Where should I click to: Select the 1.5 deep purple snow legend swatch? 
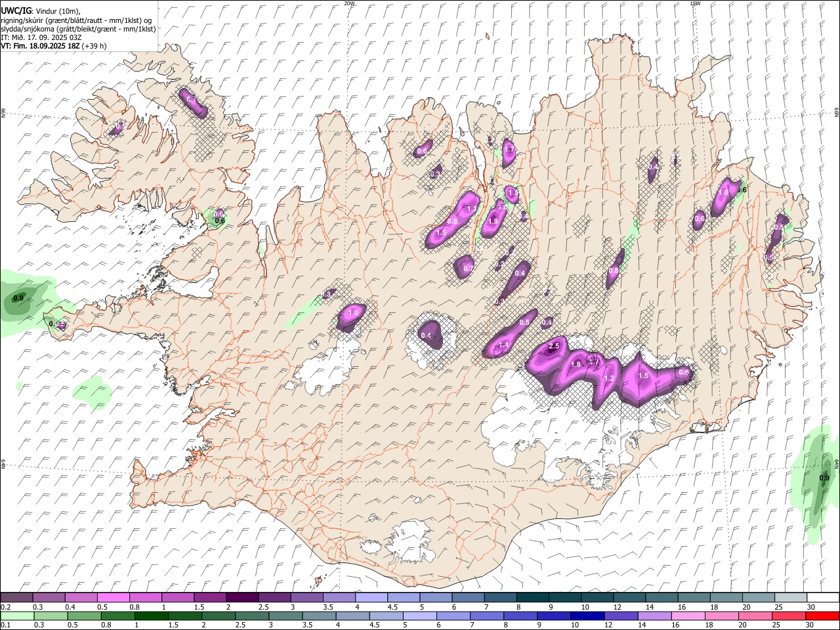pyautogui.click(x=209, y=597)
